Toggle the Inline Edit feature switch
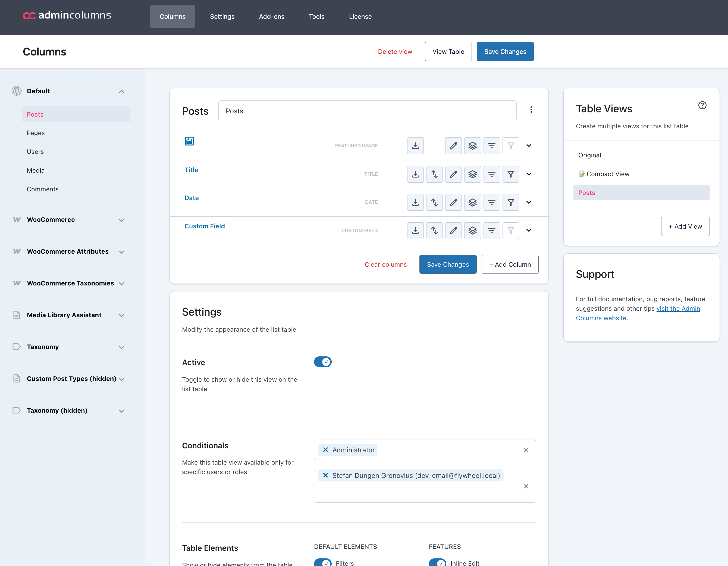This screenshot has height=566, width=728. (437, 562)
